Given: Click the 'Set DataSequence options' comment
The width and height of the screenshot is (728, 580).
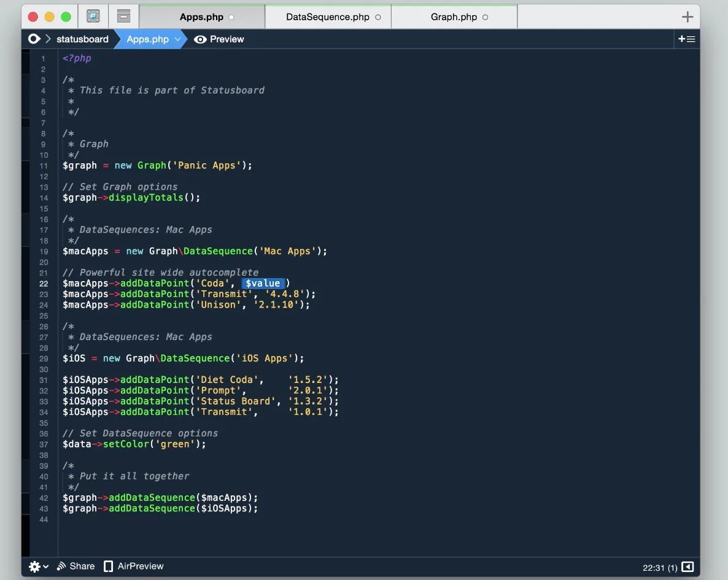Looking at the screenshot, I should coord(140,433).
